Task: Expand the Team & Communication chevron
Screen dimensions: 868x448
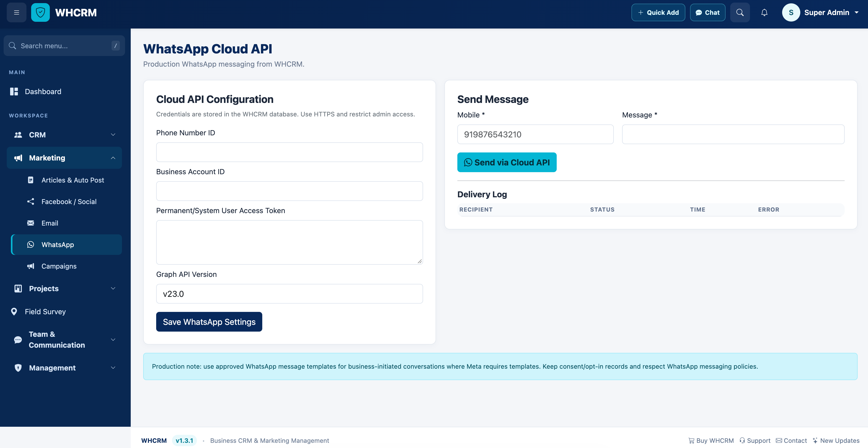Action: point(113,340)
